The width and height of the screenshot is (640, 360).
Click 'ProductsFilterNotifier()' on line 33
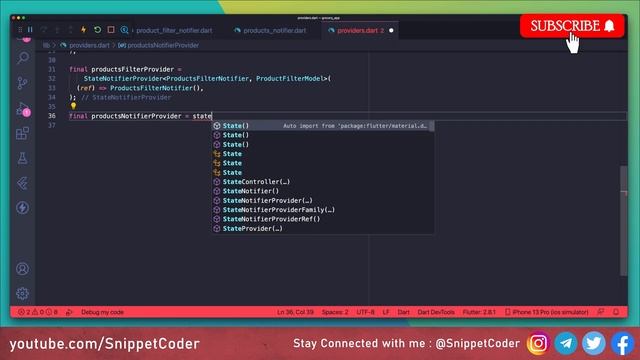click(x=155, y=88)
